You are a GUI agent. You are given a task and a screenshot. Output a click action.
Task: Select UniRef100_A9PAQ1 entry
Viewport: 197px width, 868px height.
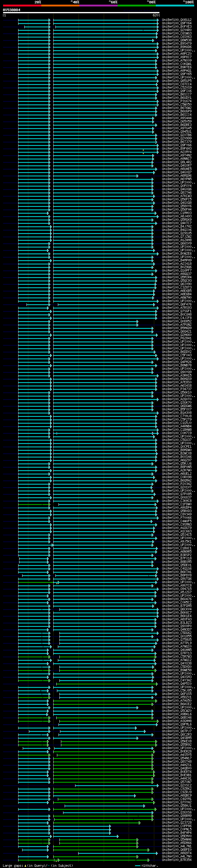point(176,71)
